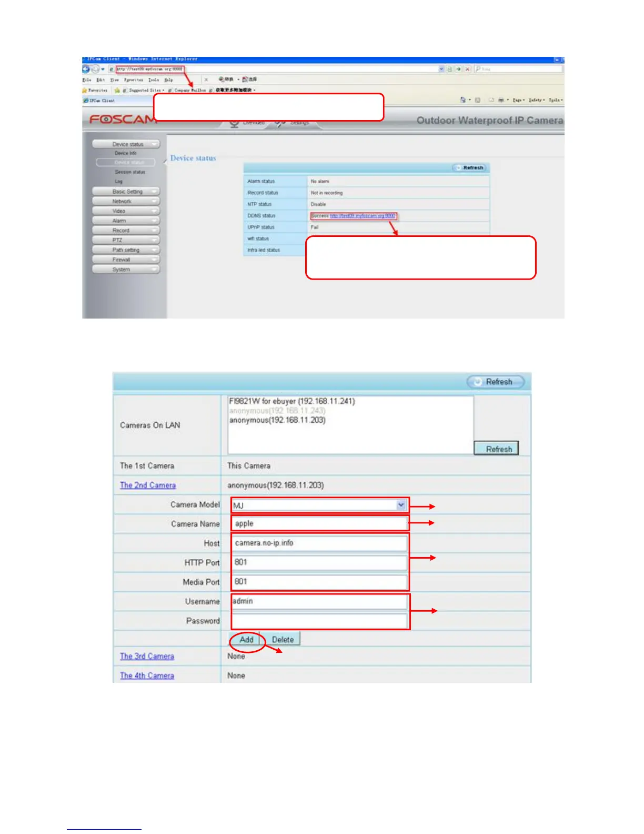The image size is (644, 834).
Task: Open the Safety dropdown in the IE command bar
Action: pos(537,100)
